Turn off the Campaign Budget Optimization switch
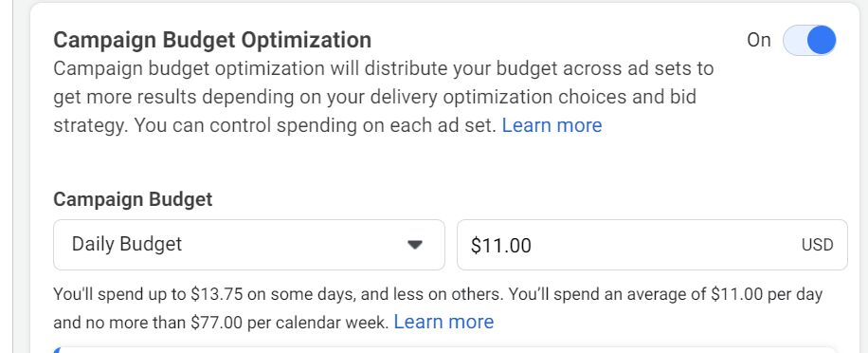Screen dimensions: 868x353 [x=809, y=41]
